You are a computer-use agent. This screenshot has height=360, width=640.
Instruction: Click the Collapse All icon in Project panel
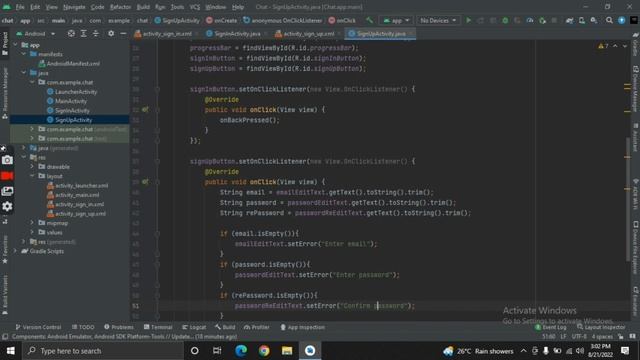click(x=96, y=34)
